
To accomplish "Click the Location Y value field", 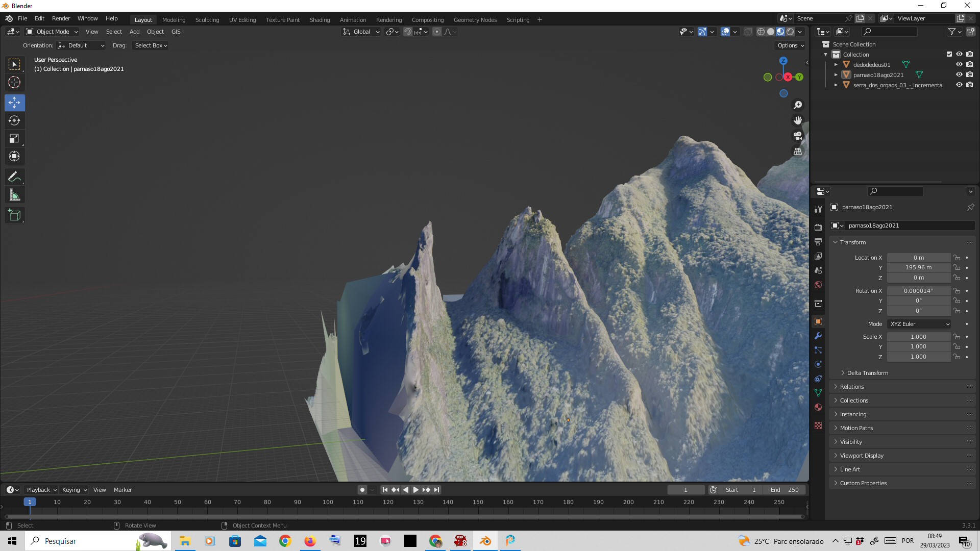I will pos(918,268).
